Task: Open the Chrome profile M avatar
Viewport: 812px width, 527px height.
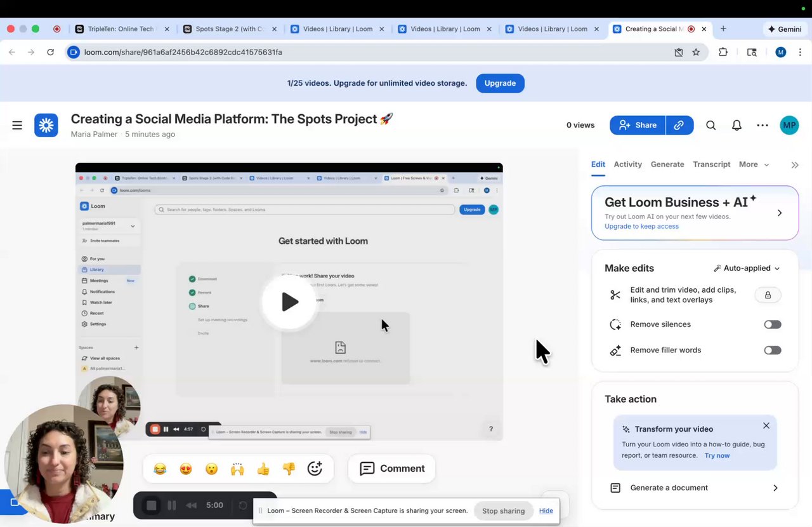Action: click(x=781, y=52)
